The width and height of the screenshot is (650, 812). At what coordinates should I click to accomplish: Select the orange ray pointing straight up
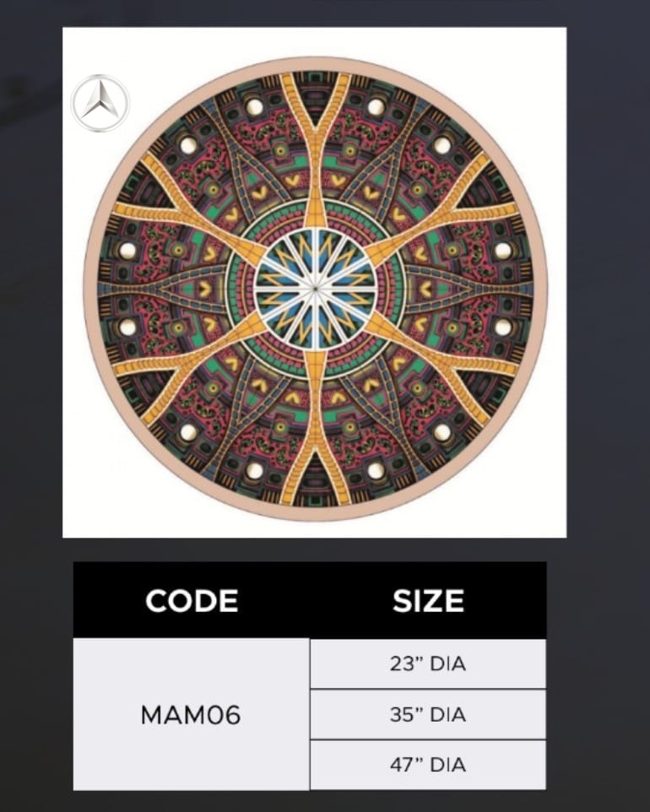[315, 150]
